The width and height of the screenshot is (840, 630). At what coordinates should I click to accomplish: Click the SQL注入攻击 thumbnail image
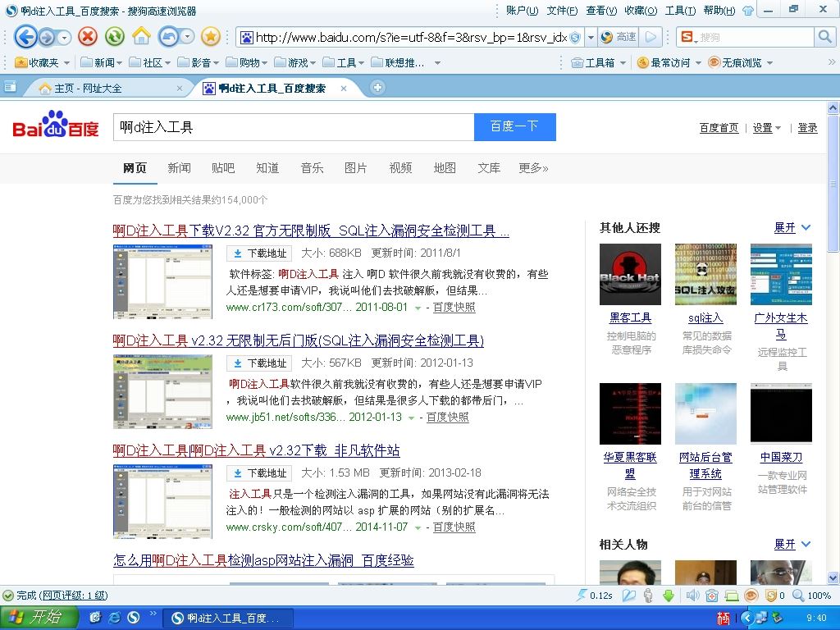pyautogui.click(x=705, y=274)
